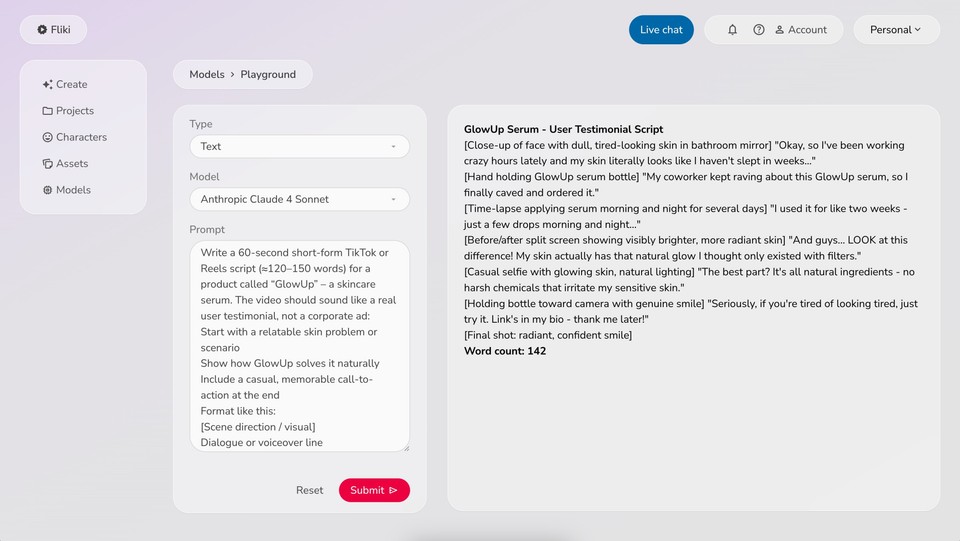Select Playground in the breadcrumb
Viewport: 960px width, 541px height.
[268, 74]
